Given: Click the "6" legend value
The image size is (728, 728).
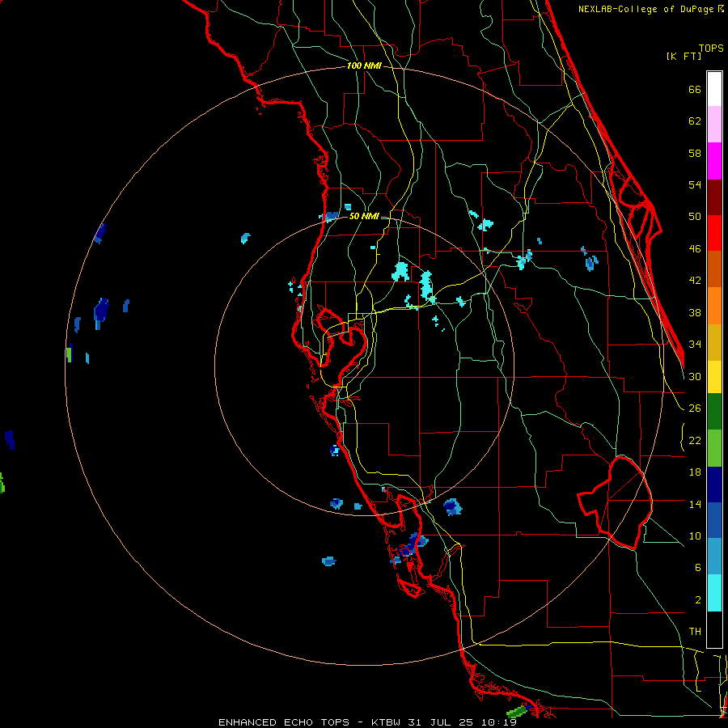Looking at the screenshot, I should point(697,568).
